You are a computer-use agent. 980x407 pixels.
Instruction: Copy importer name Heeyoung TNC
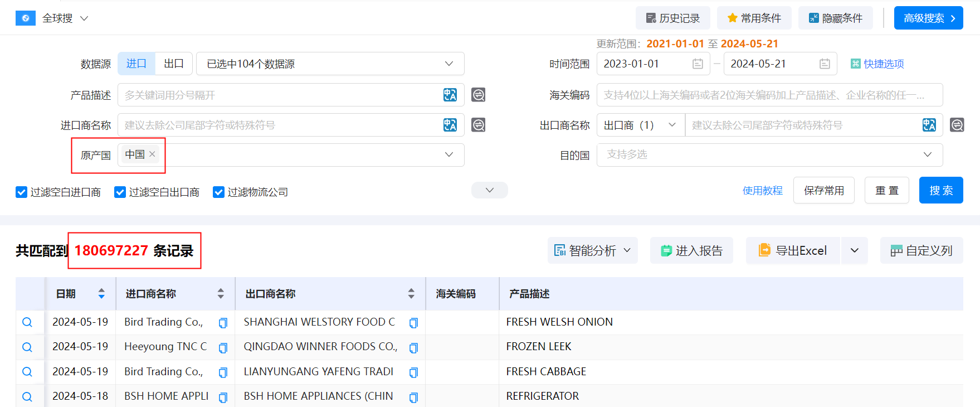(x=223, y=348)
